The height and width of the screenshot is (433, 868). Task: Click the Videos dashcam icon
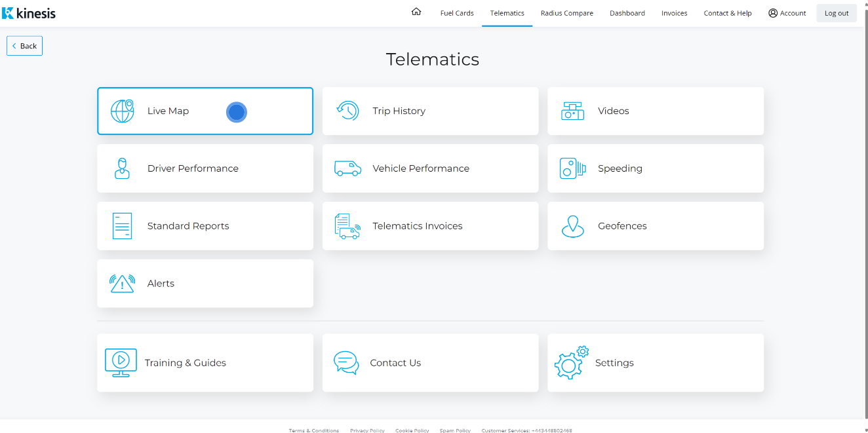coord(572,111)
